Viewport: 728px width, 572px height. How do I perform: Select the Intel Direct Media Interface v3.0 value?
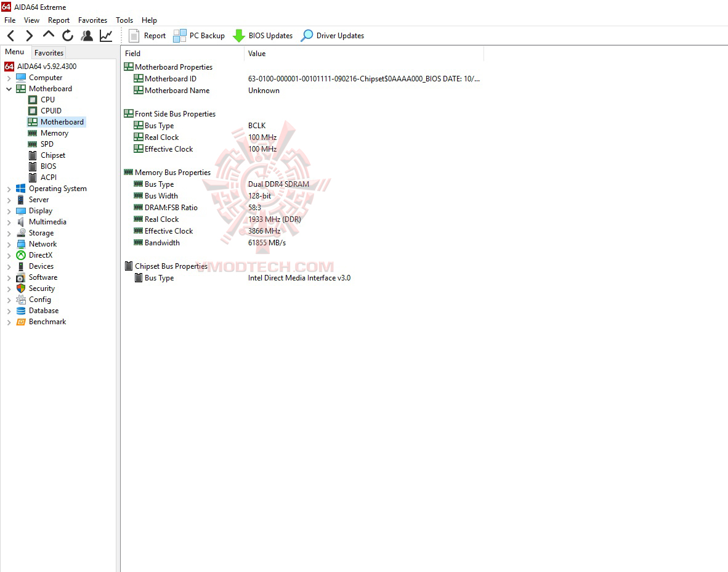pyautogui.click(x=299, y=278)
